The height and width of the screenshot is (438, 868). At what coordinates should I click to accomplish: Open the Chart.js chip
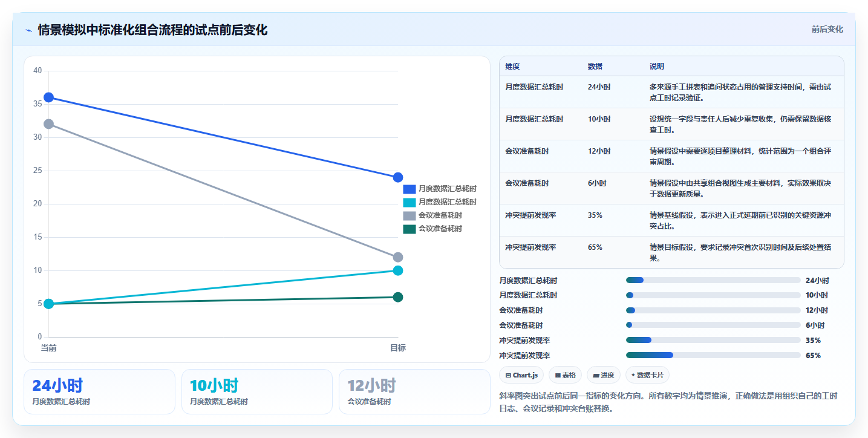[x=521, y=375]
